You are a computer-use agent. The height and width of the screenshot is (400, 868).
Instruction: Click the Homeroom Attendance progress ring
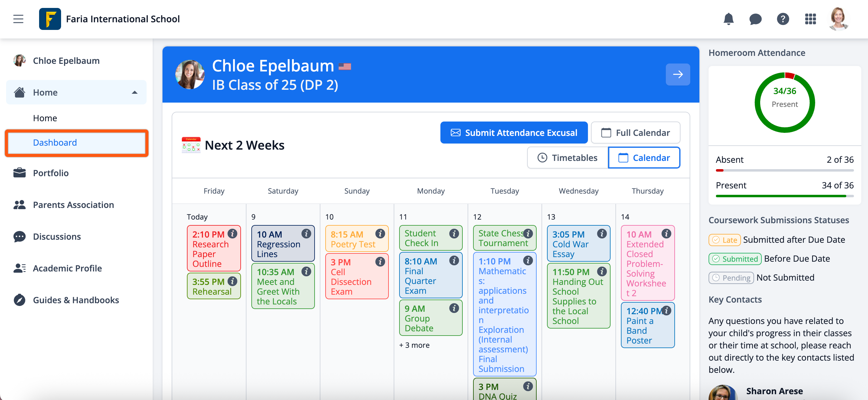[784, 103]
